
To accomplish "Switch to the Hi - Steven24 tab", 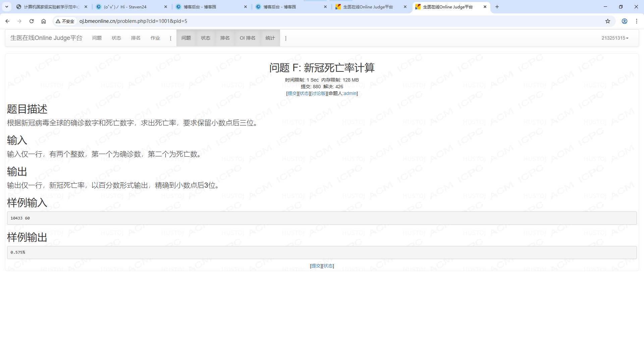I will [x=132, y=7].
